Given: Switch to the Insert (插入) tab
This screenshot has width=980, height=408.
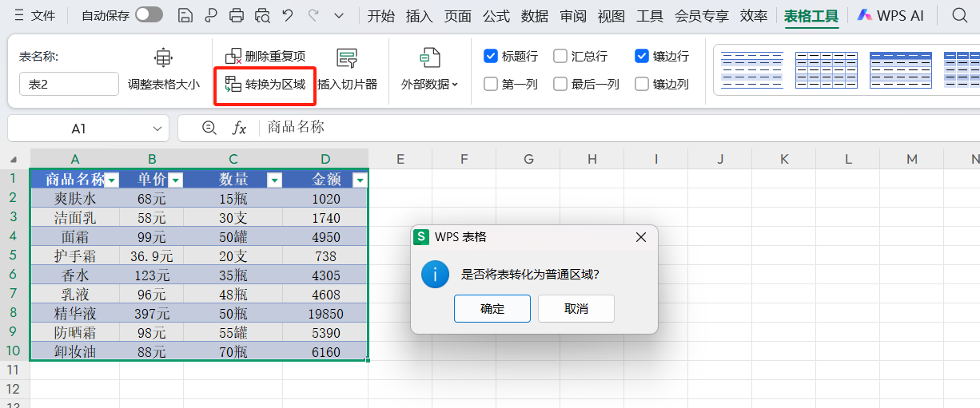Looking at the screenshot, I should click(x=419, y=15).
